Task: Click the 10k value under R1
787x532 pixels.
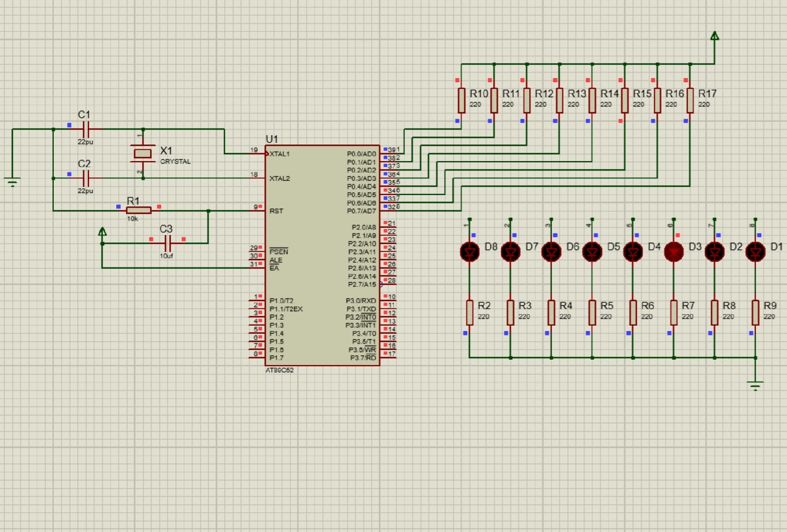Action: point(133,219)
